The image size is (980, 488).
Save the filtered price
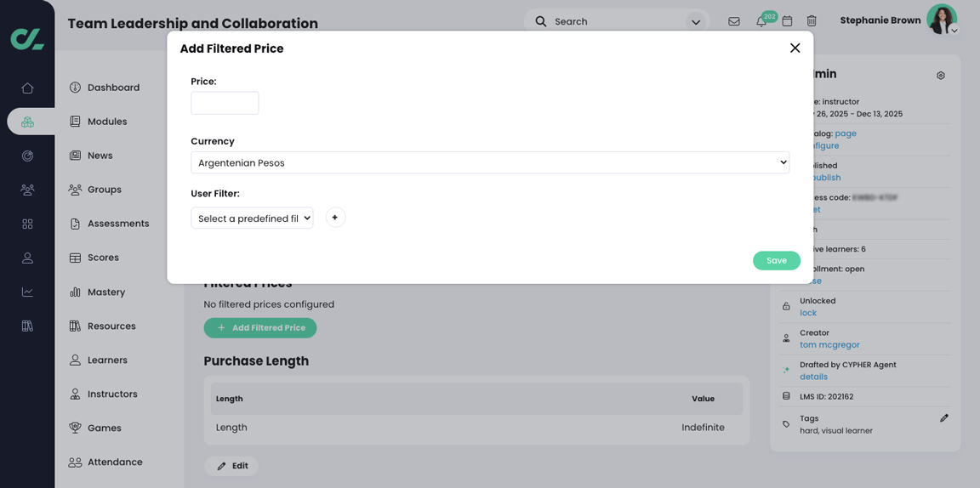pos(776,260)
